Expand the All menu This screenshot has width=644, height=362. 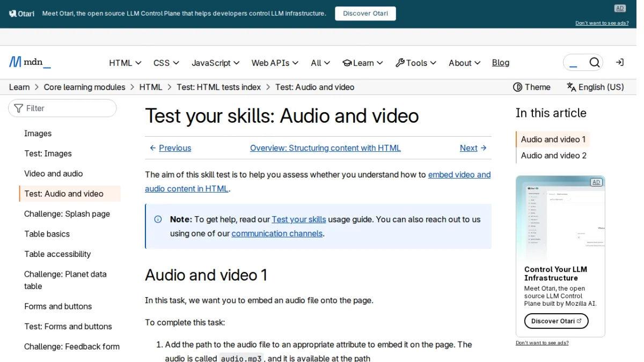click(x=320, y=63)
